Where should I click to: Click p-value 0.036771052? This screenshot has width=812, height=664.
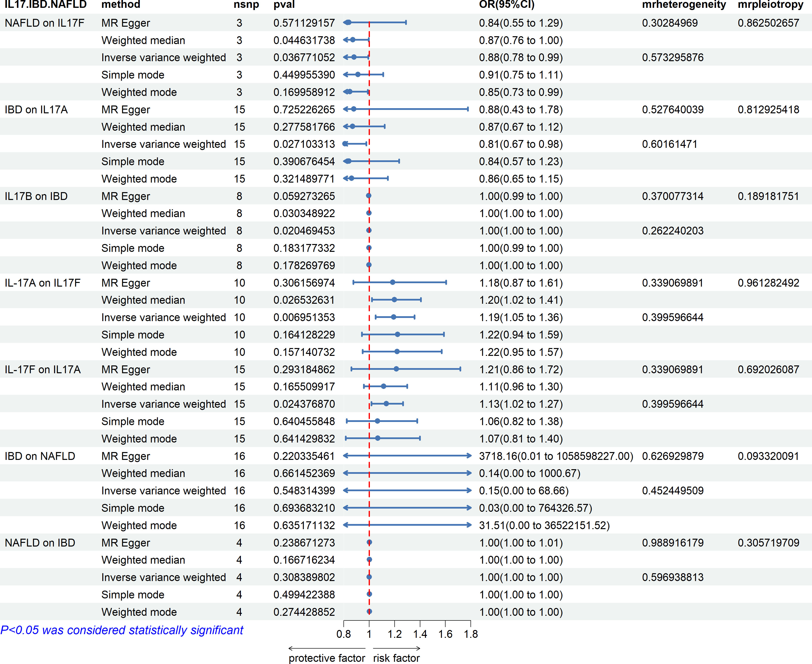304,57
